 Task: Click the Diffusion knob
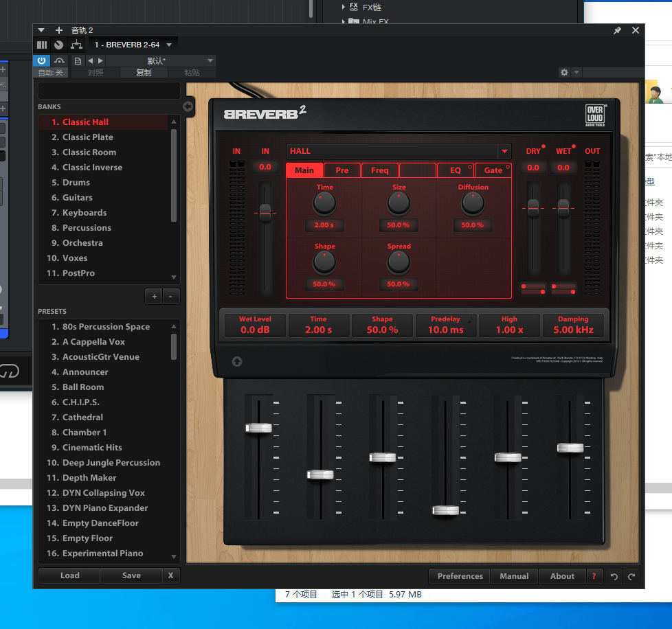tap(473, 203)
